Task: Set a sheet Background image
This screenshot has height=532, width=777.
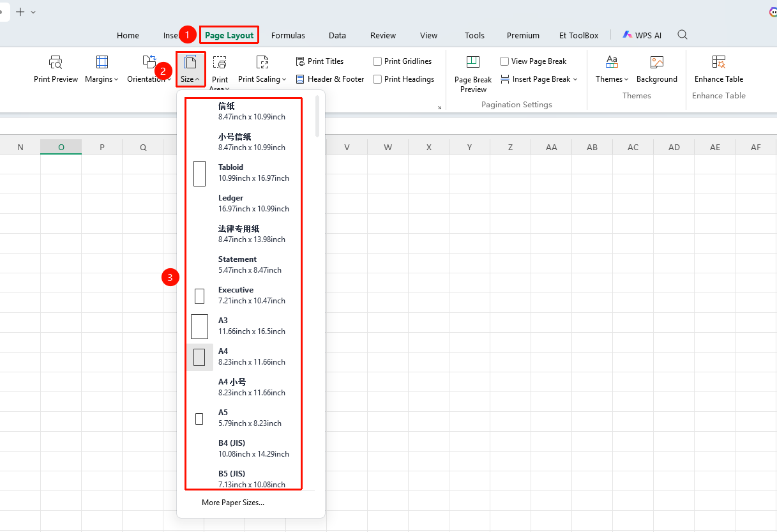Action: point(657,70)
